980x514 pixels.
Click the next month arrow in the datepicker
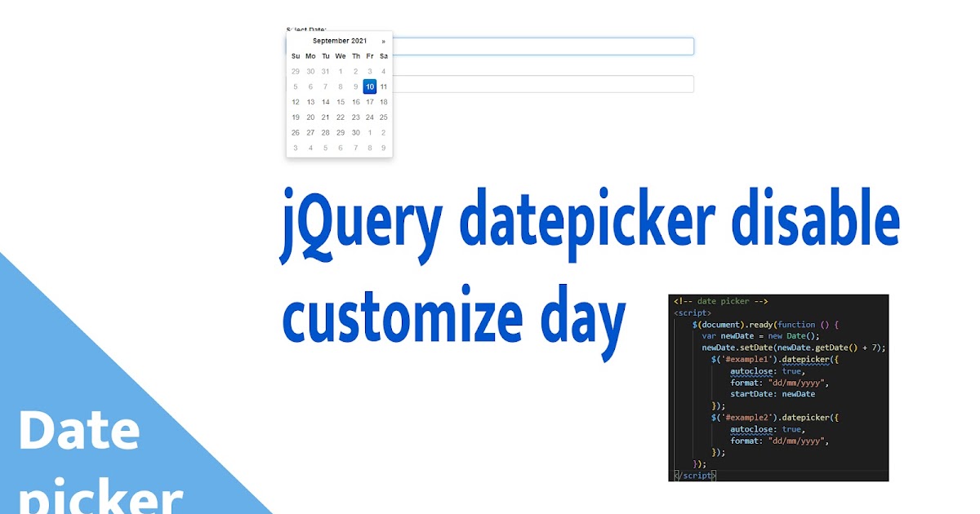tap(383, 40)
